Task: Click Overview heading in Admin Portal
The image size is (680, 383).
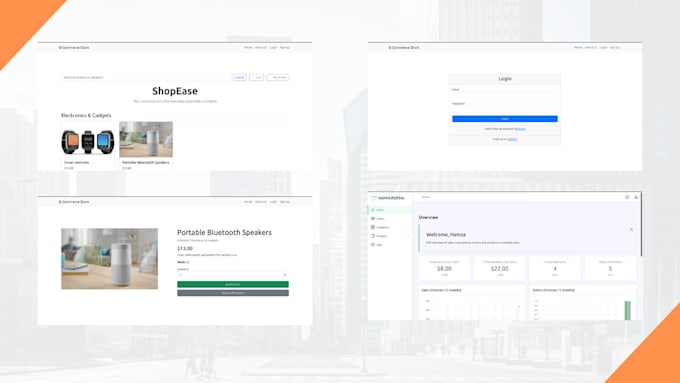Action: [428, 217]
